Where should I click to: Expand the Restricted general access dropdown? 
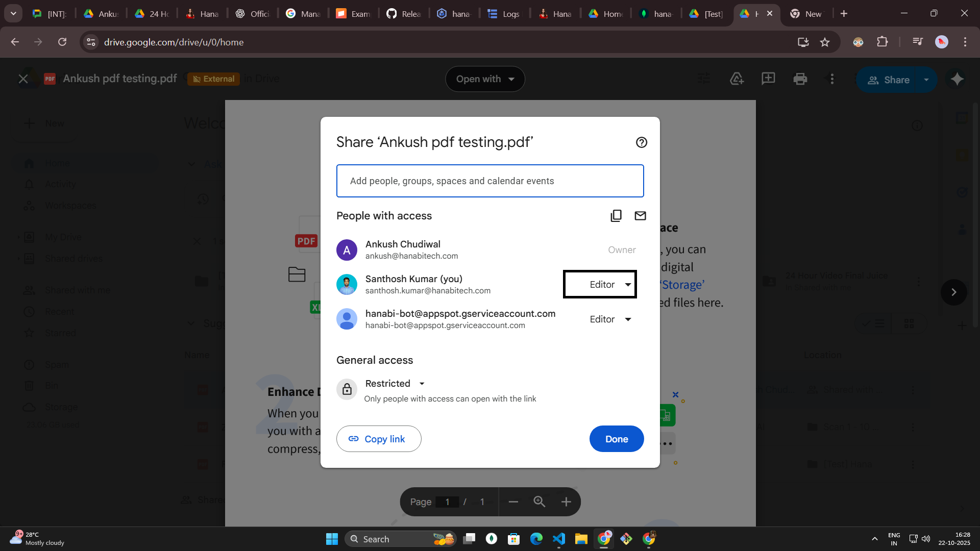(x=395, y=384)
